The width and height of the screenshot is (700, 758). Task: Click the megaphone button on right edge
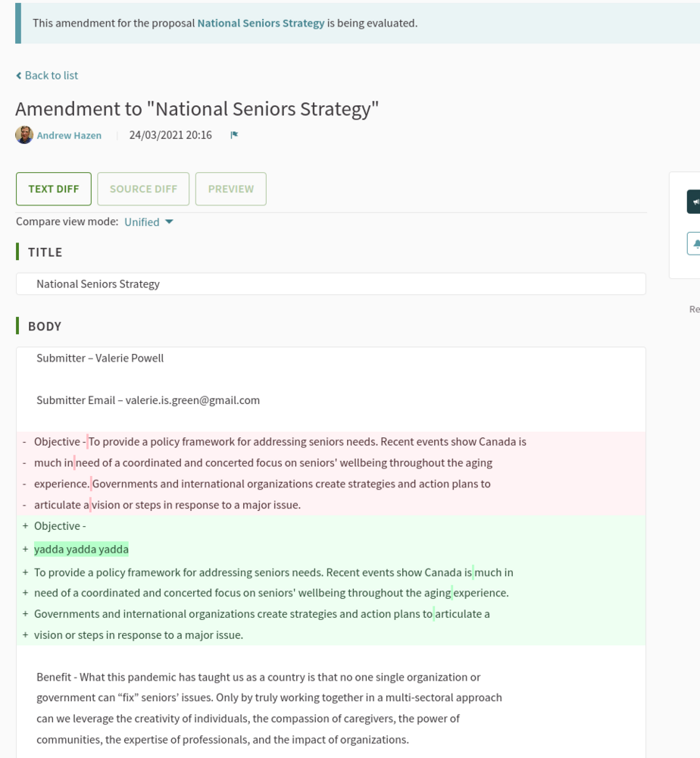[x=694, y=202]
